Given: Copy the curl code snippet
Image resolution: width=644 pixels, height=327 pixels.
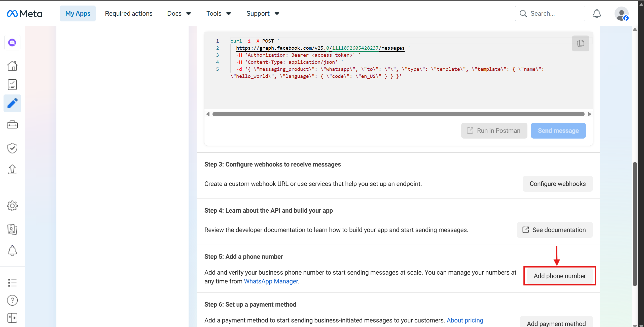Looking at the screenshot, I should 581,43.
